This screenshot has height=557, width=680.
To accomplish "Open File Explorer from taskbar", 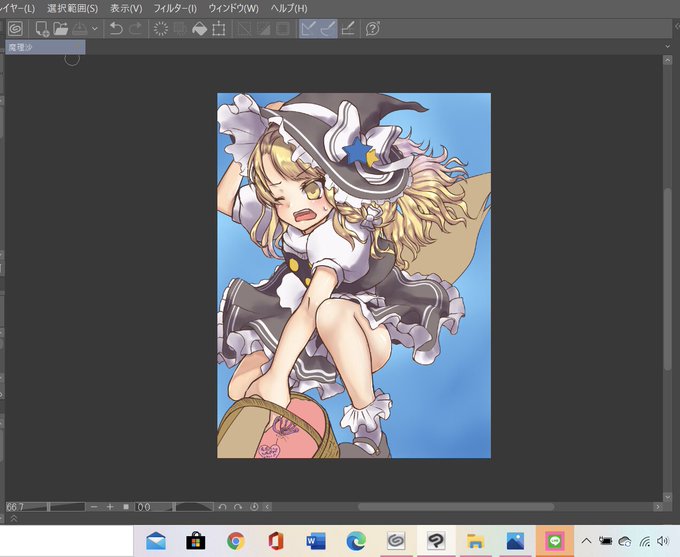I will point(476,541).
